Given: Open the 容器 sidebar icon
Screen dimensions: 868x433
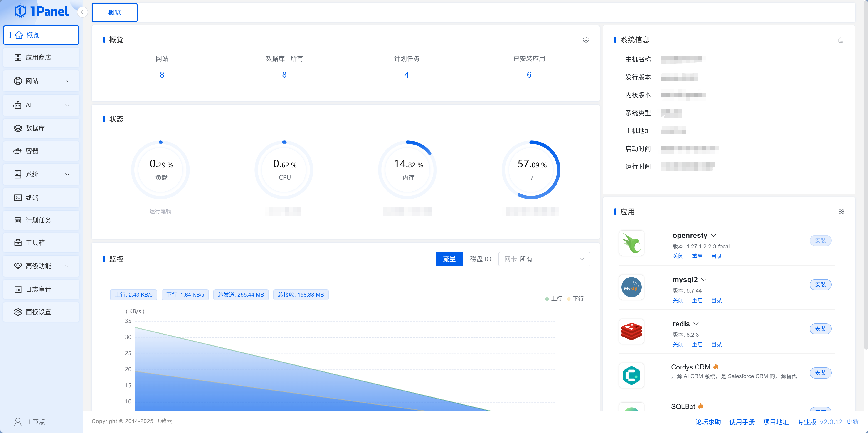Looking at the screenshot, I should [19, 151].
